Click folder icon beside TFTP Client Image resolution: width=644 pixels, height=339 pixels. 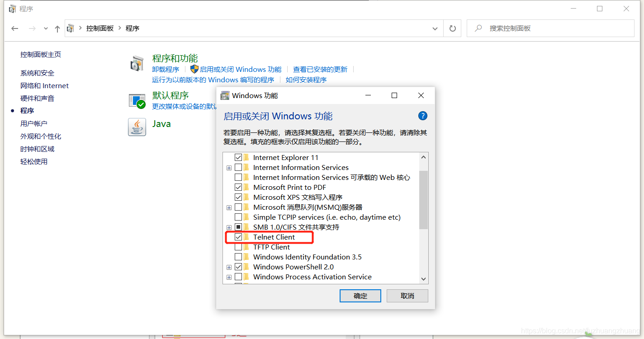click(x=246, y=247)
